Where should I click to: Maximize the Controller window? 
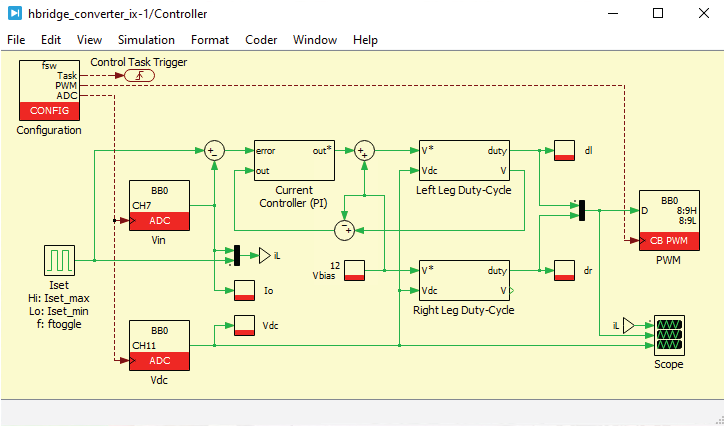click(657, 14)
